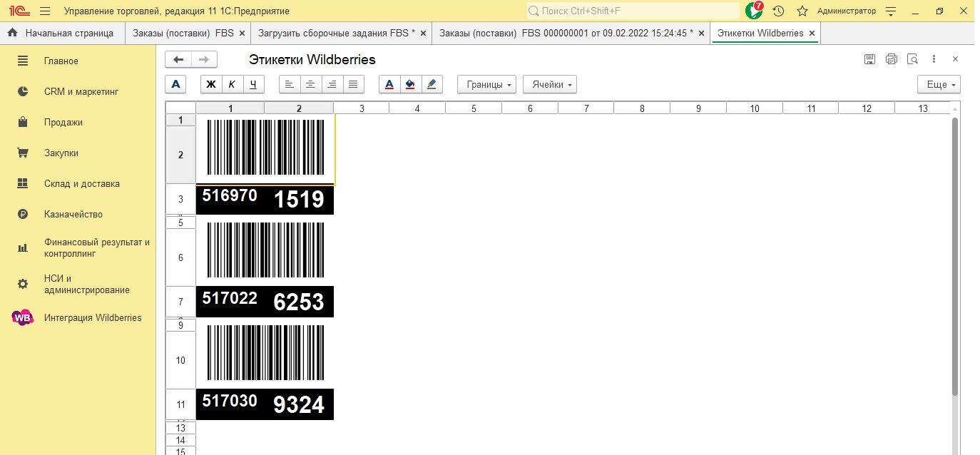Align text right

[x=332, y=84]
